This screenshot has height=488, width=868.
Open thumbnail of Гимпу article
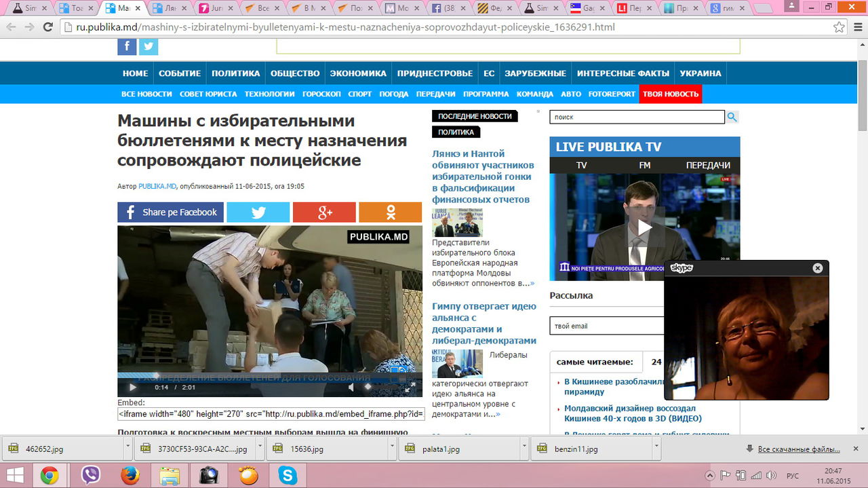point(457,364)
